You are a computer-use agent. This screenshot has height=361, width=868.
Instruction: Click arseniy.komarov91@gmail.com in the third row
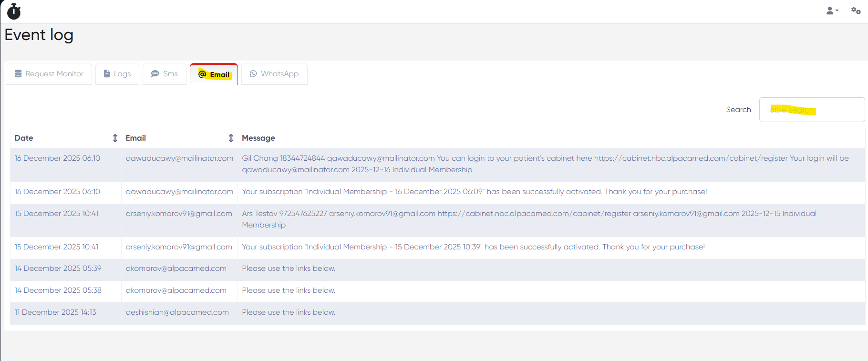click(179, 214)
